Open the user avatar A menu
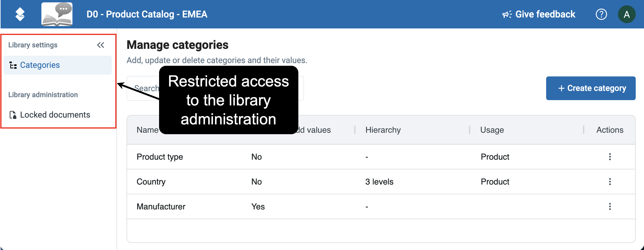Image resolution: width=644 pixels, height=250 pixels. pyautogui.click(x=627, y=14)
